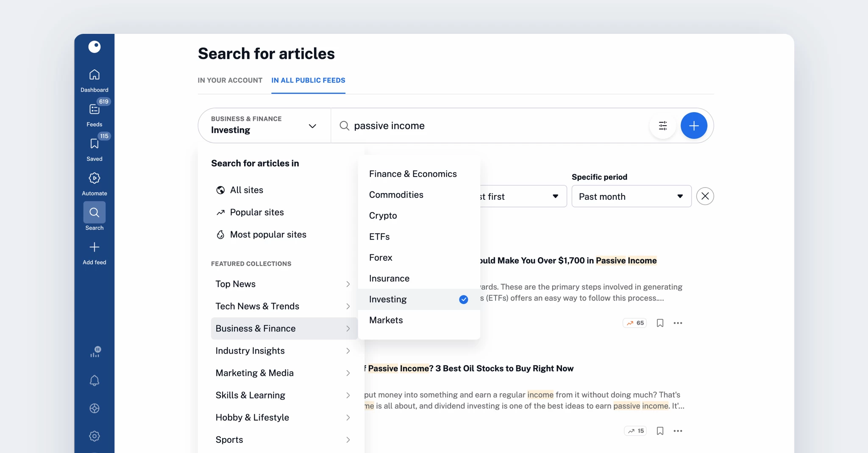Open settings gear in the sidebar
Image resolution: width=868 pixels, height=453 pixels.
[95, 436]
